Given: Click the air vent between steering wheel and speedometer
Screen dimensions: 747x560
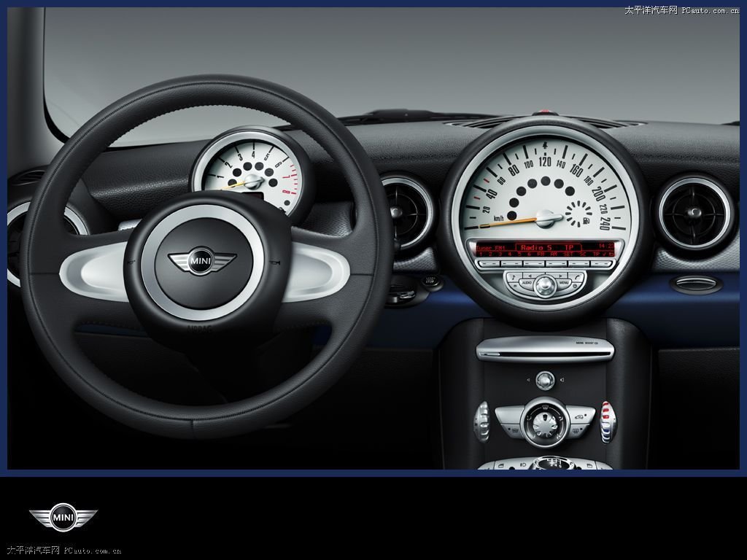Looking at the screenshot, I should coord(407,212).
